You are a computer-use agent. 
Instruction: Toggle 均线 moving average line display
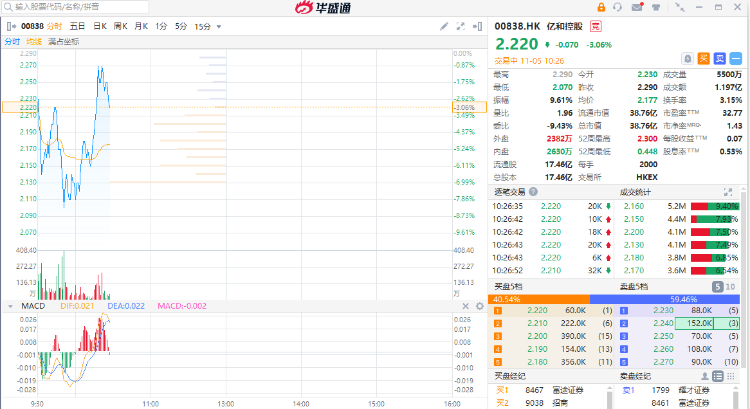[34, 41]
